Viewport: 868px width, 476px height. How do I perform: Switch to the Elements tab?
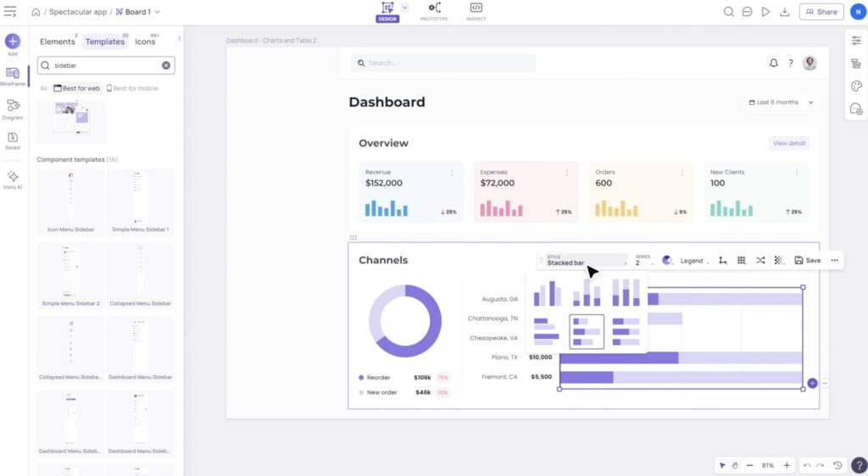pyautogui.click(x=58, y=42)
